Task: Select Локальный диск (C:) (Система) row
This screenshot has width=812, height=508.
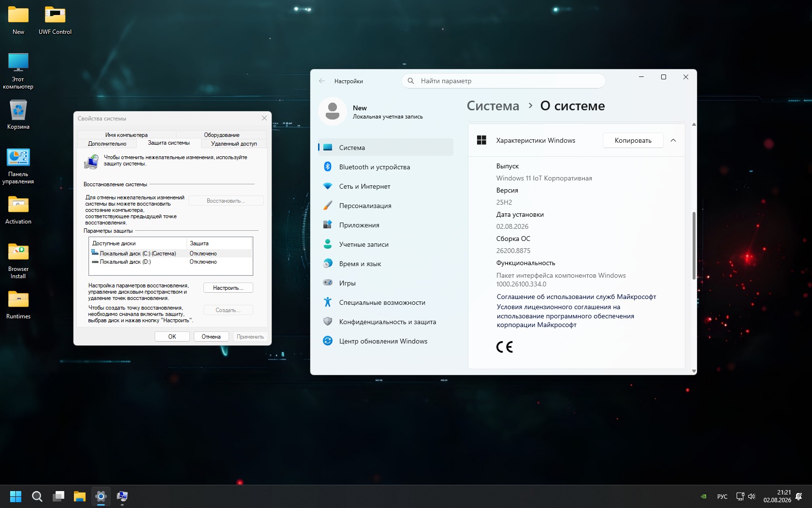Action: 171,254
